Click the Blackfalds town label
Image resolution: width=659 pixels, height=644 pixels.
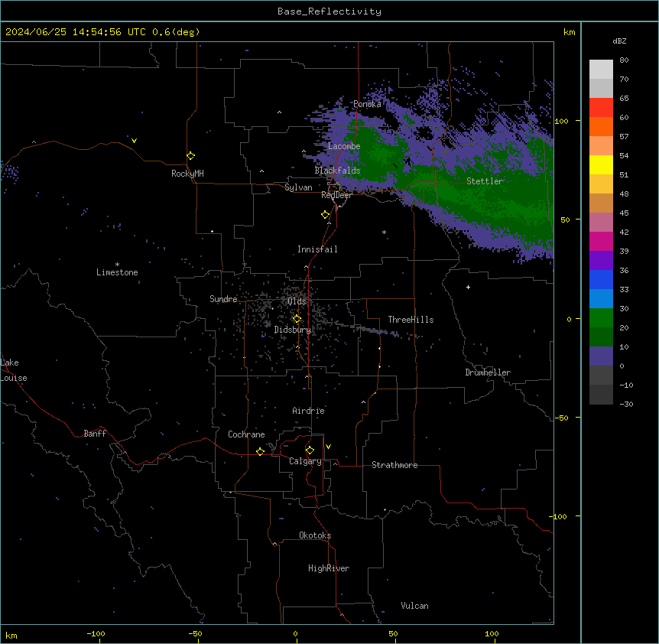coord(337,171)
